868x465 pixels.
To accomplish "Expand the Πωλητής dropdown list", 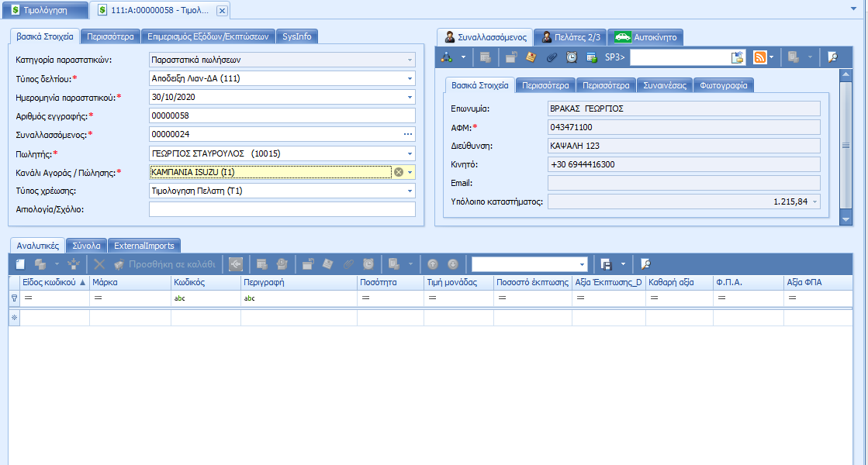I will click(x=410, y=153).
